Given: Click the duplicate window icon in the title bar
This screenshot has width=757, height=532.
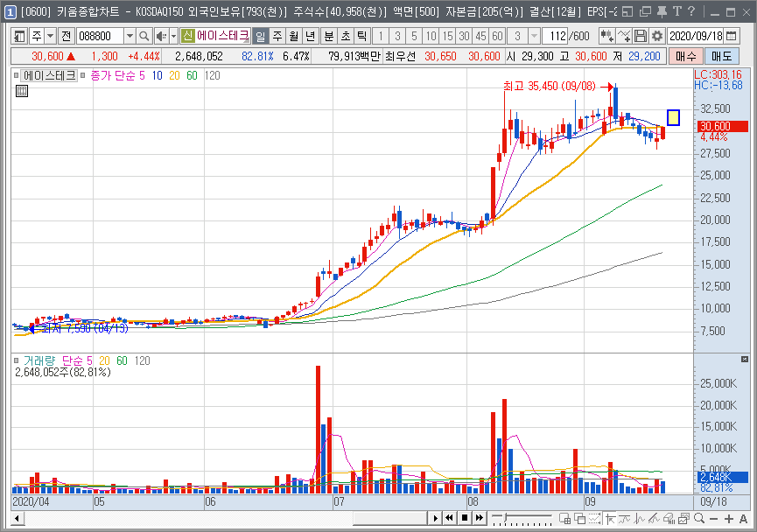Looking at the screenshot, I should pos(645,11).
